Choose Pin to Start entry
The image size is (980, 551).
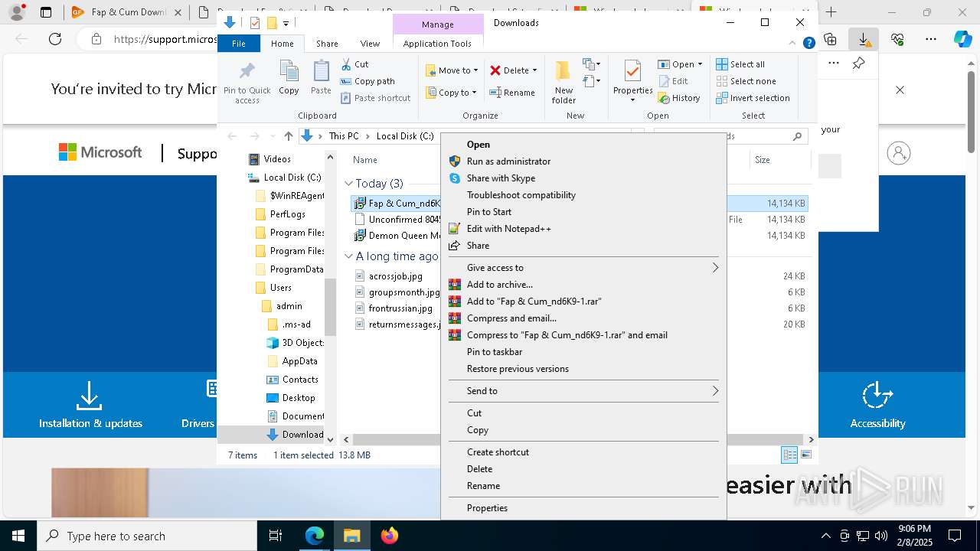tap(582, 212)
